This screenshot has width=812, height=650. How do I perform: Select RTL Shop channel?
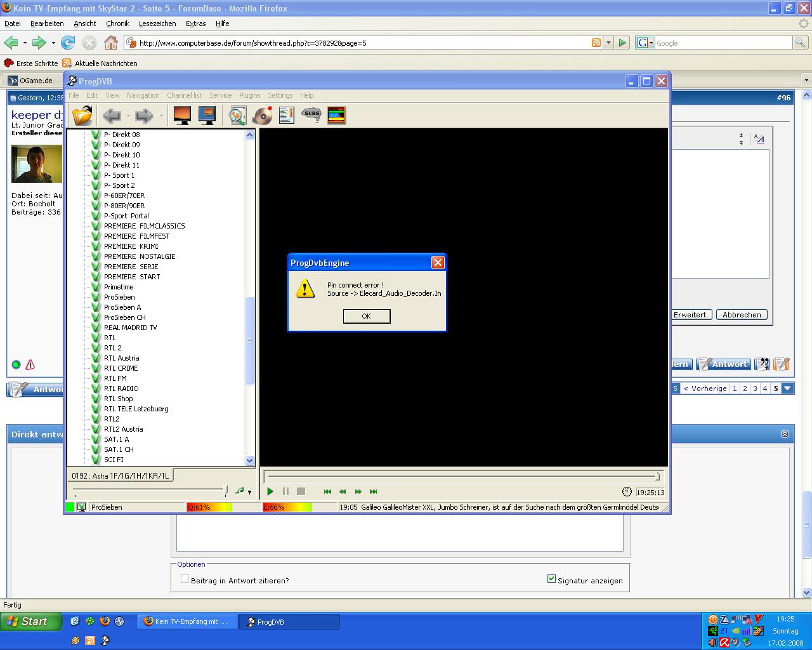tap(119, 399)
